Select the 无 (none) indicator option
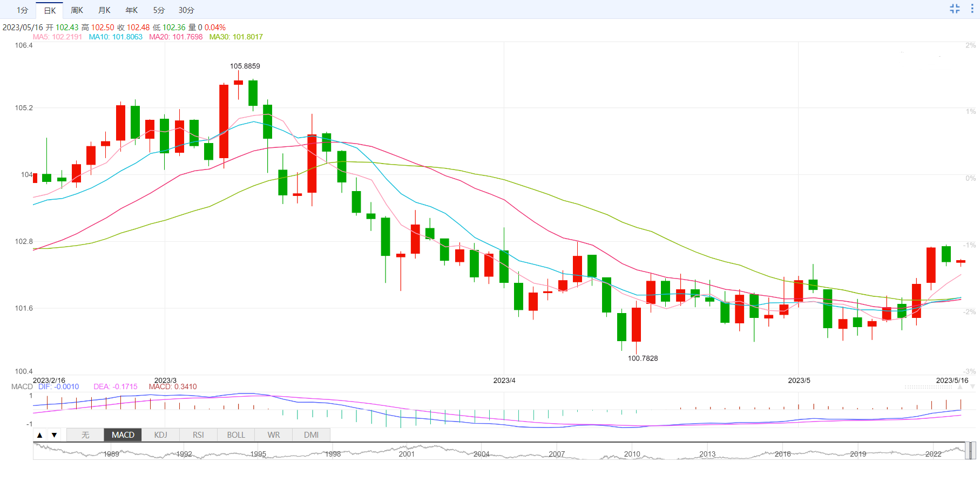Viewport: 980px width, 482px height. (85, 435)
